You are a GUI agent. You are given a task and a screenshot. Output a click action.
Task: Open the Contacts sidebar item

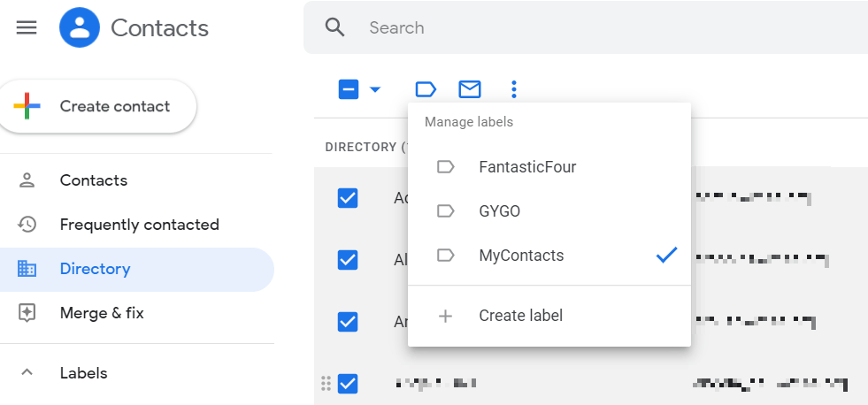point(137,180)
